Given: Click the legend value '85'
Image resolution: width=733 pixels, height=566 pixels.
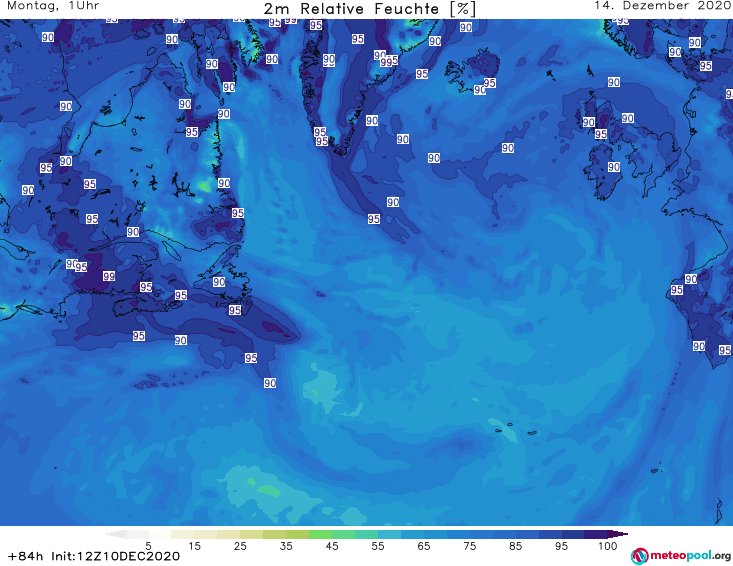Looking at the screenshot, I should click(516, 546).
